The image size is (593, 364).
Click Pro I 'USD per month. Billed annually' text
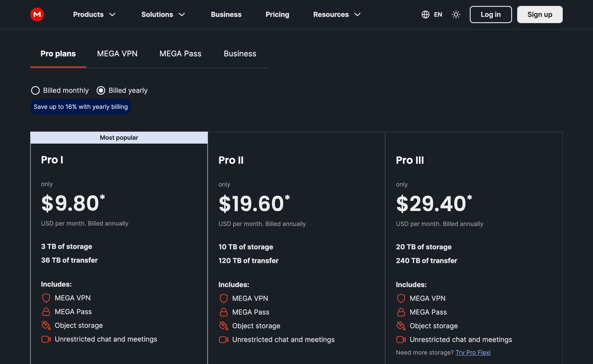84,223
